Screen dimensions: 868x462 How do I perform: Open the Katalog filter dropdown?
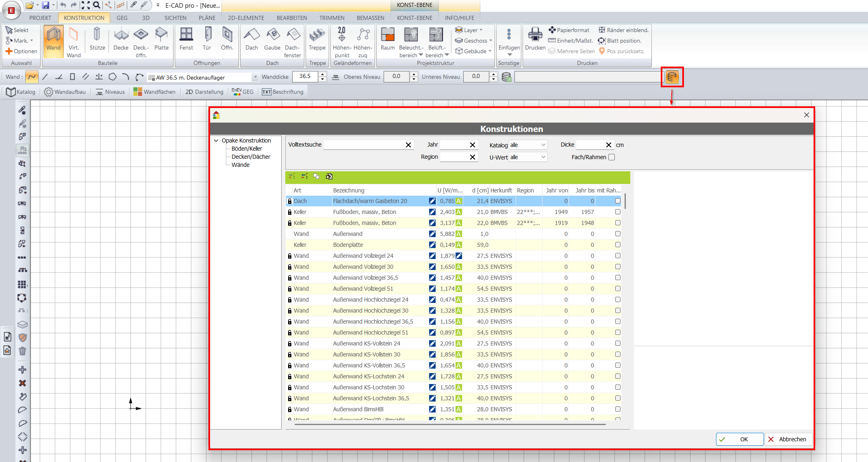point(528,145)
